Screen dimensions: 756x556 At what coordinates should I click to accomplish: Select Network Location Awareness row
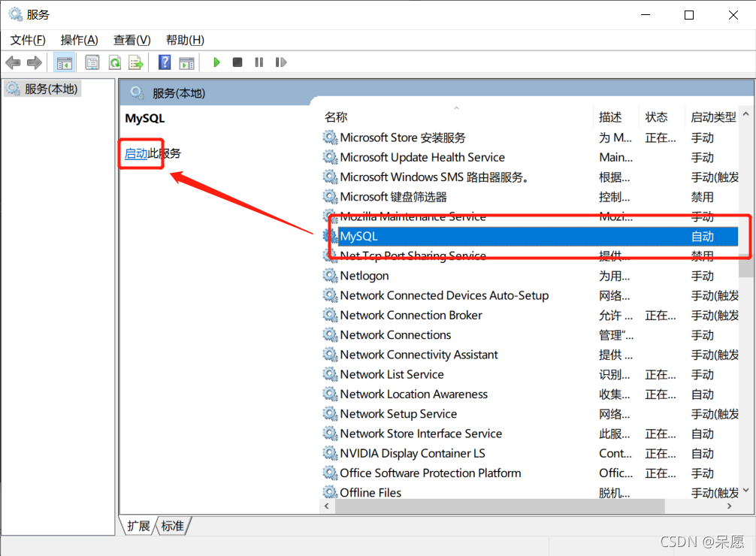pyautogui.click(x=531, y=394)
